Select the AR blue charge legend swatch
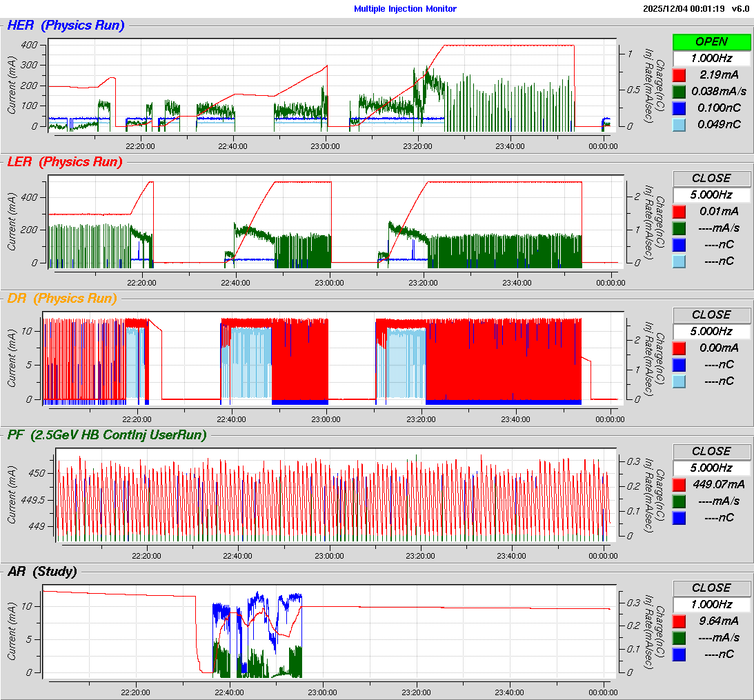754x700 pixels. tap(679, 654)
